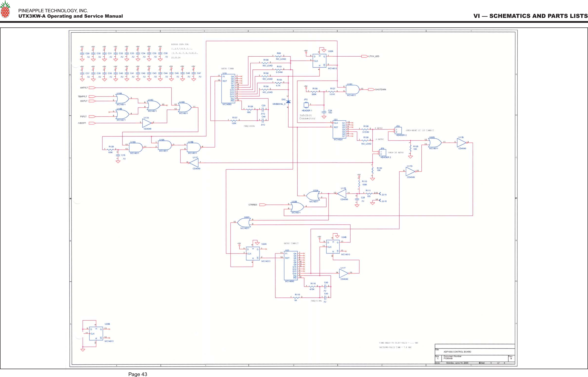Click the R103 4.7K resistor symbol
This screenshot has height=377, width=588.
click(x=279, y=83)
